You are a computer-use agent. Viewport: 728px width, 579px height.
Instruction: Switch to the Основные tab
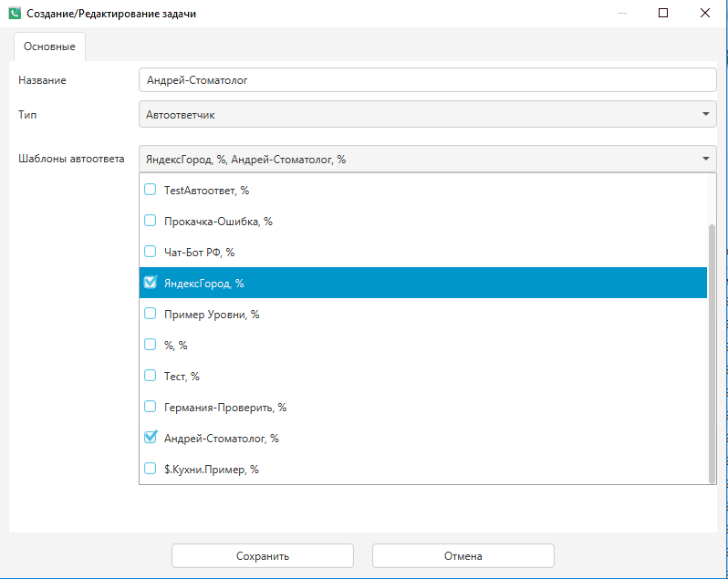(x=49, y=47)
